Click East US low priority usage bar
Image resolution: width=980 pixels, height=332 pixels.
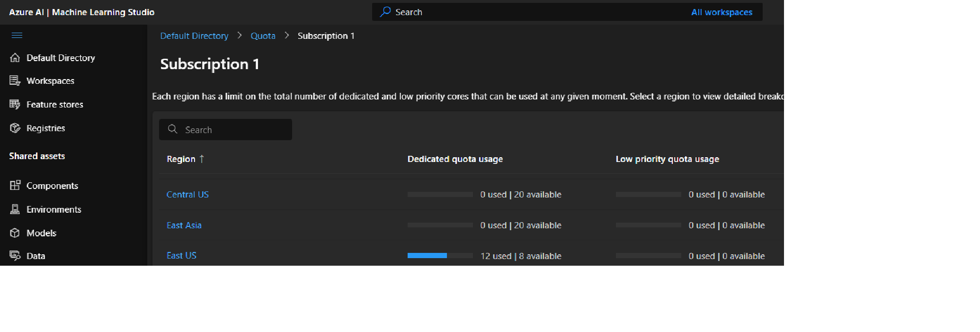click(x=648, y=256)
